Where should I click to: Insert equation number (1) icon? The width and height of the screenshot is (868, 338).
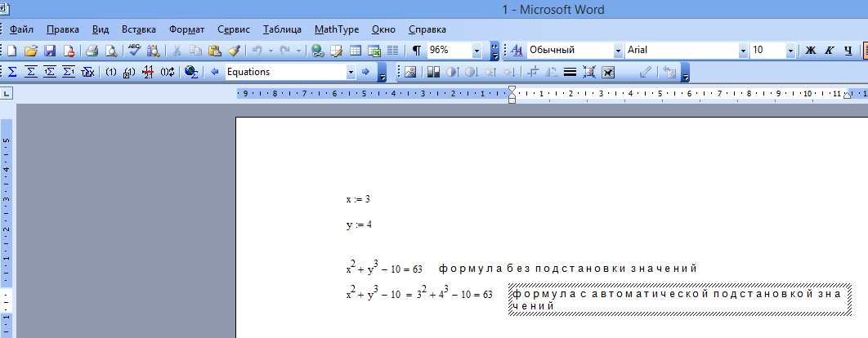pyautogui.click(x=111, y=72)
